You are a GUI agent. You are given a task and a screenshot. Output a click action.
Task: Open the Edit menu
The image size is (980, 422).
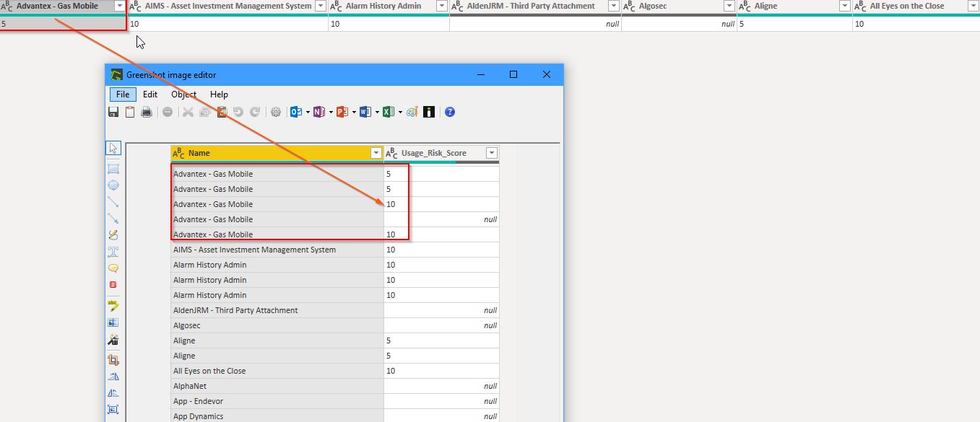click(x=149, y=94)
